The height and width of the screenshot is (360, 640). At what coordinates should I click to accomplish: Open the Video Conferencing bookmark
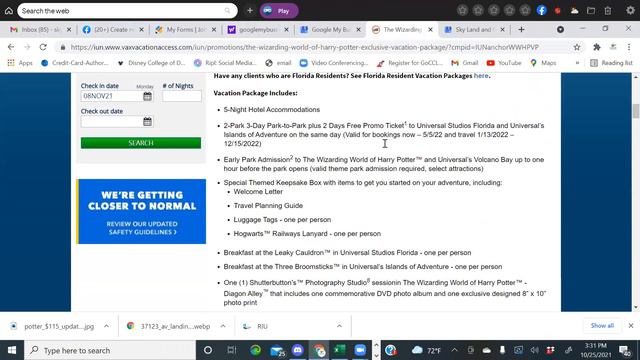[x=334, y=63]
